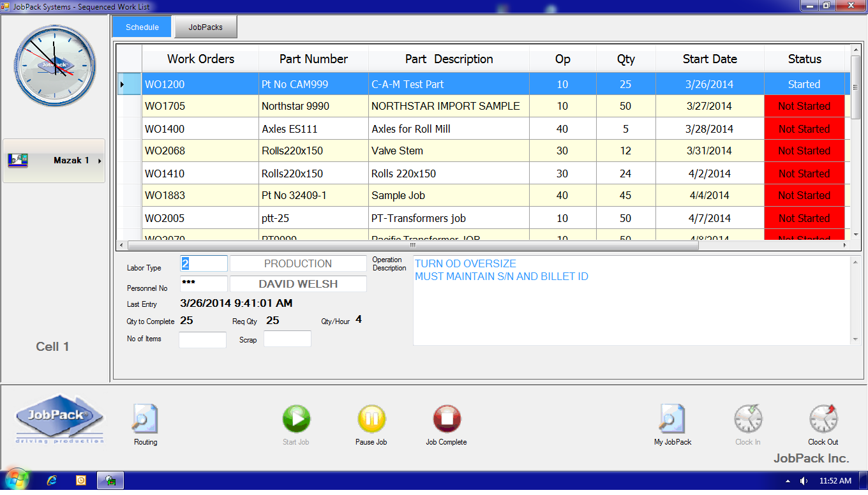This screenshot has height=495, width=868.
Task: Click the green Start Job play icon
Action: point(296,419)
